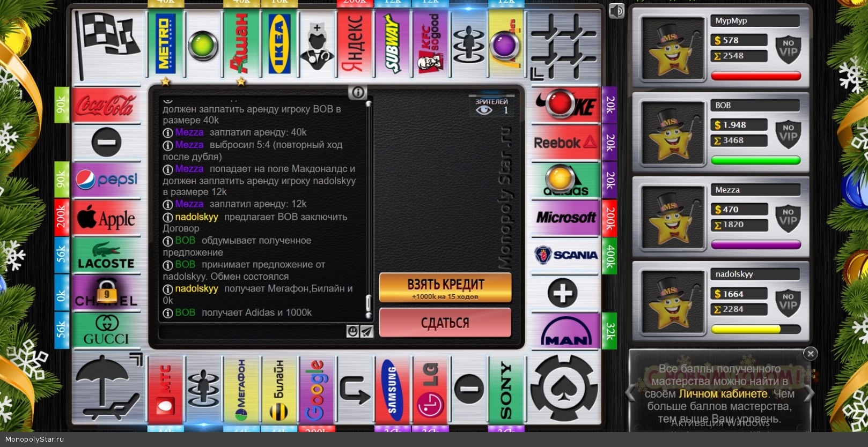Select the Coca-Cola property cell
Screen dimensions: 868x447
pos(107,105)
